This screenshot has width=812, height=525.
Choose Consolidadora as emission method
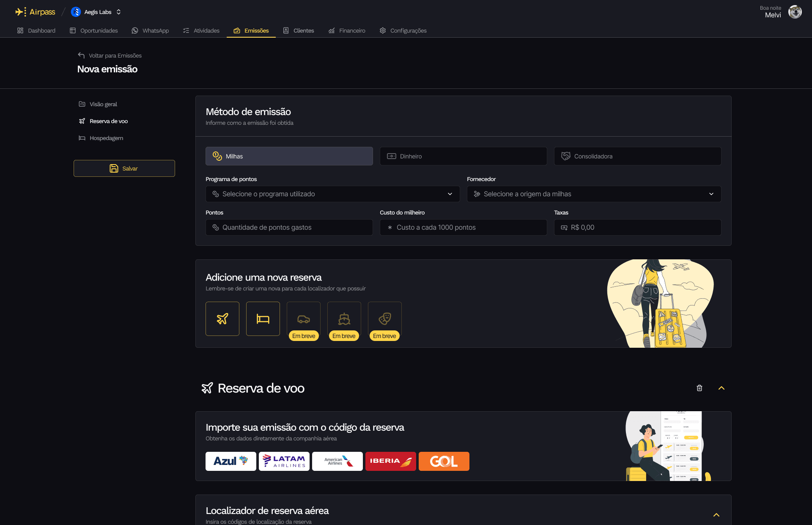[637, 156]
